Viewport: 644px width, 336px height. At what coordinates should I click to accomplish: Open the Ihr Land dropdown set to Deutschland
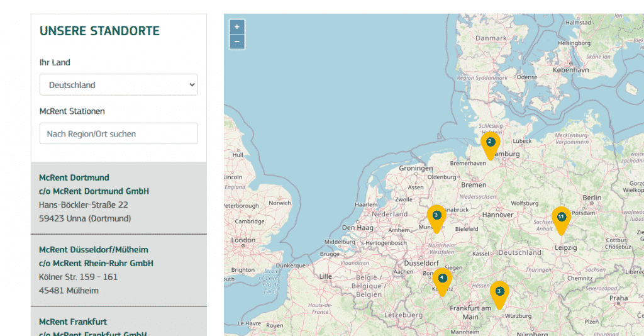[x=119, y=84]
